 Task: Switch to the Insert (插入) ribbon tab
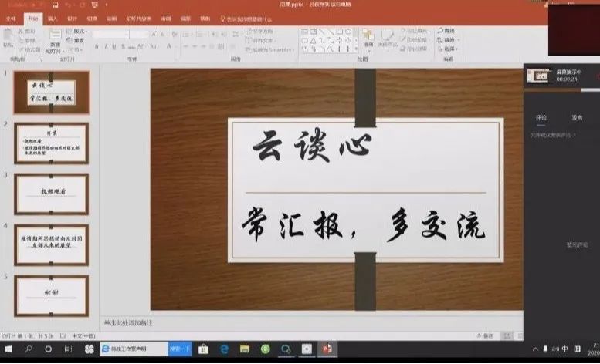tap(53, 17)
